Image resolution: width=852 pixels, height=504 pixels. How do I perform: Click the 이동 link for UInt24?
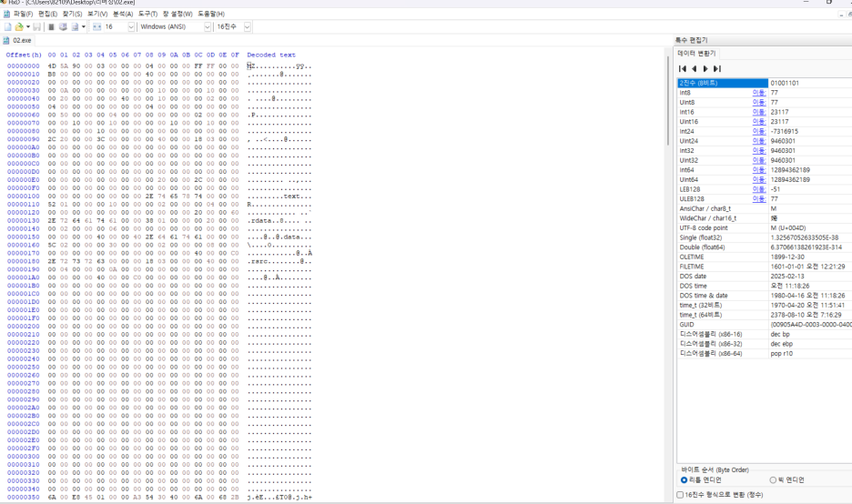point(758,141)
